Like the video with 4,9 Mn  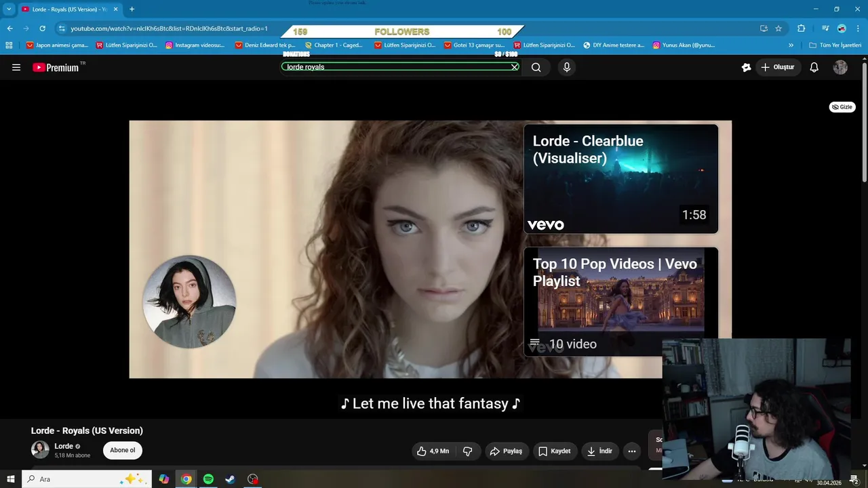(433, 451)
